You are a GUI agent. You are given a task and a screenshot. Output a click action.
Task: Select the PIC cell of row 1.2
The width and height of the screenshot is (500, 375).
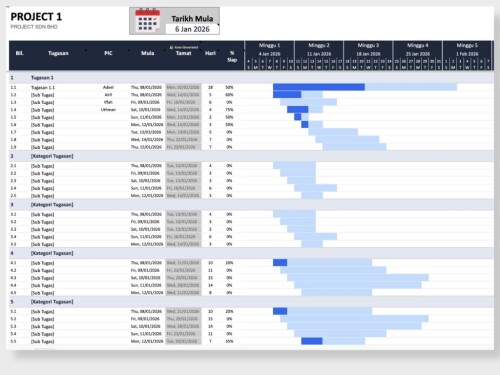tap(108, 95)
